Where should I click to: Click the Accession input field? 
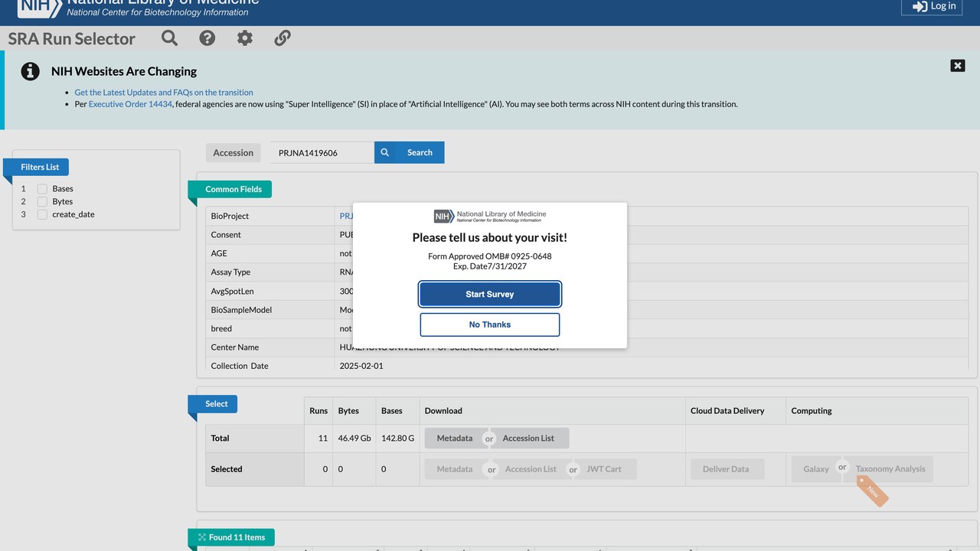tap(322, 152)
